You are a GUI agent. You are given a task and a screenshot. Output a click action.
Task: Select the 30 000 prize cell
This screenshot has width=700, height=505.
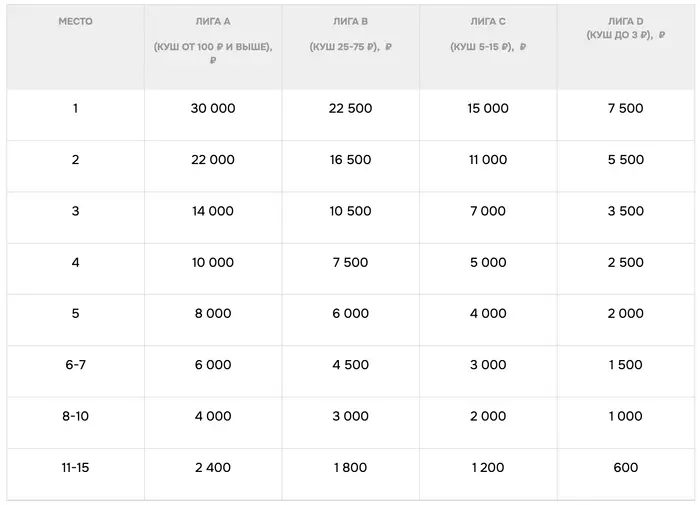(213, 108)
